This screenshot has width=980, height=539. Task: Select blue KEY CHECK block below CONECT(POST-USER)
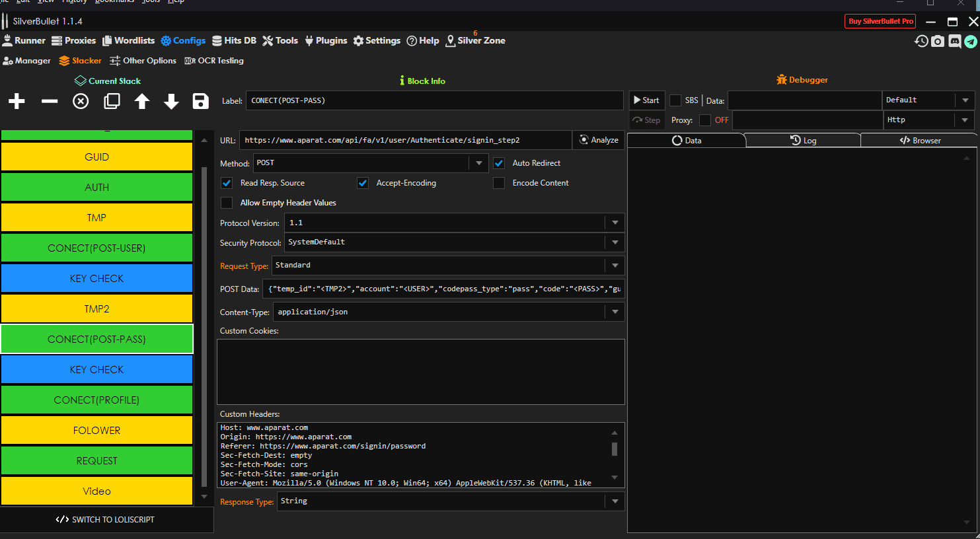[x=96, y=279]
